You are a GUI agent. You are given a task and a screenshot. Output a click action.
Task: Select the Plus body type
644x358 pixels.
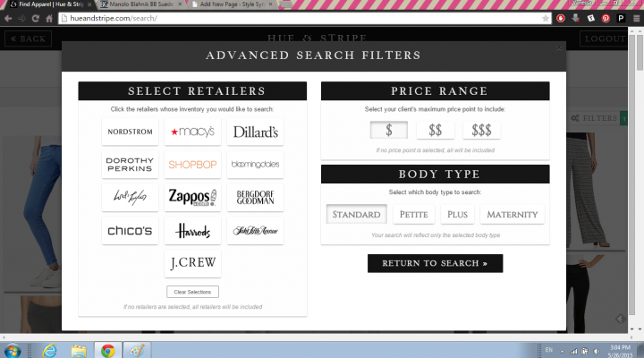458,215
